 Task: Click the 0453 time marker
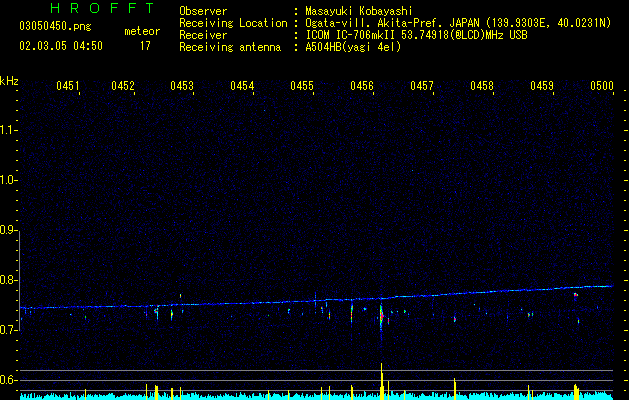coord(182,85)
